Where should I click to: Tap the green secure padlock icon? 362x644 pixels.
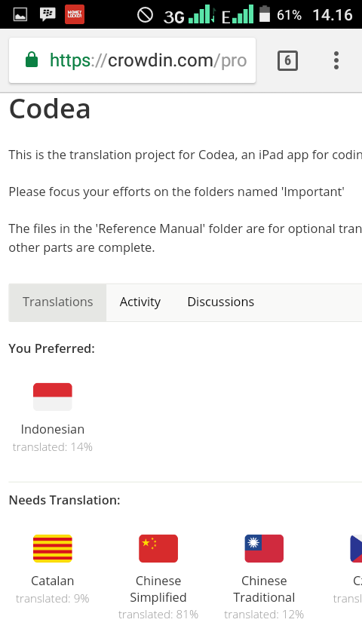[32, 60]
